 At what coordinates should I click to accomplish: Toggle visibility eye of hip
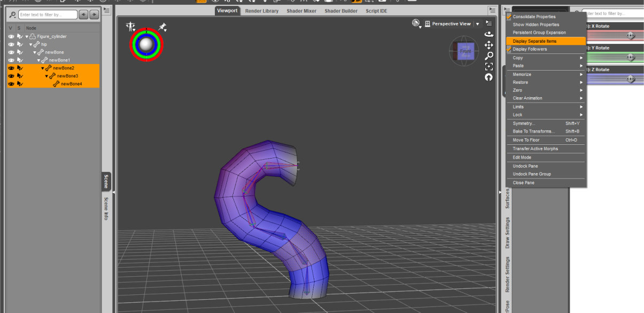pos(11,44)
